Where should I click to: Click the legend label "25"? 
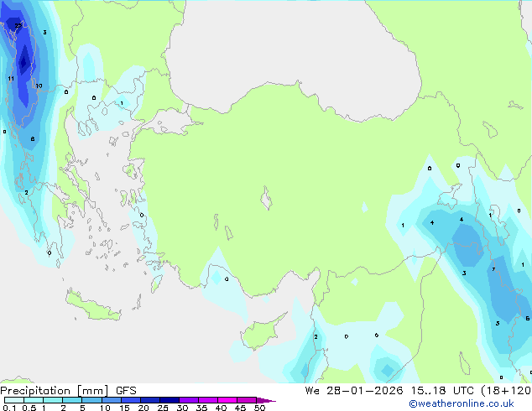tap(163, 408)
